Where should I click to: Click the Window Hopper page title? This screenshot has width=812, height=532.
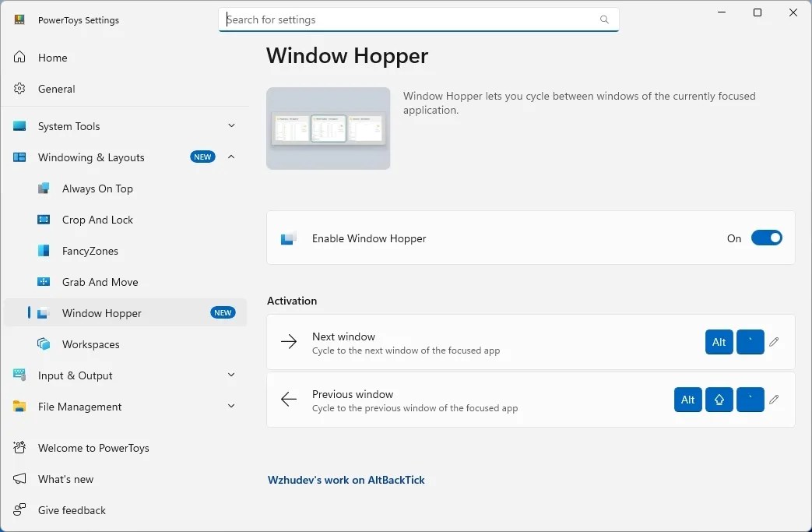(x=347, y=55)
